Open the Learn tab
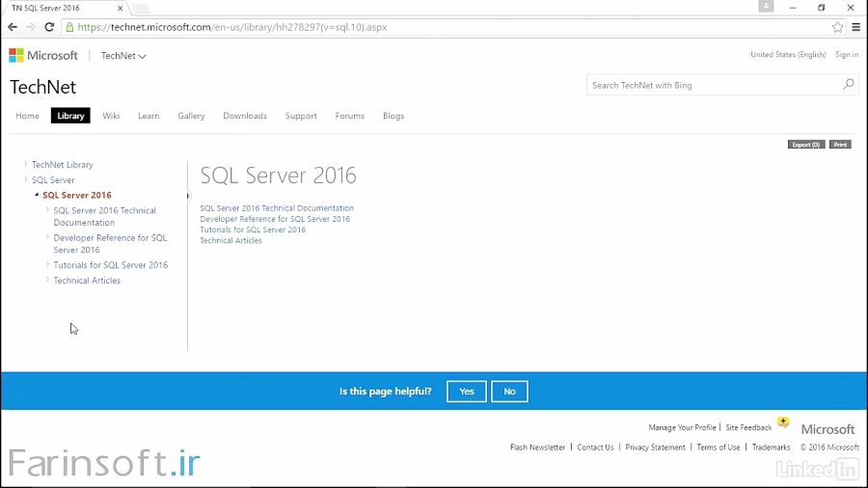 pyautogui.click(x=149, y=116)
